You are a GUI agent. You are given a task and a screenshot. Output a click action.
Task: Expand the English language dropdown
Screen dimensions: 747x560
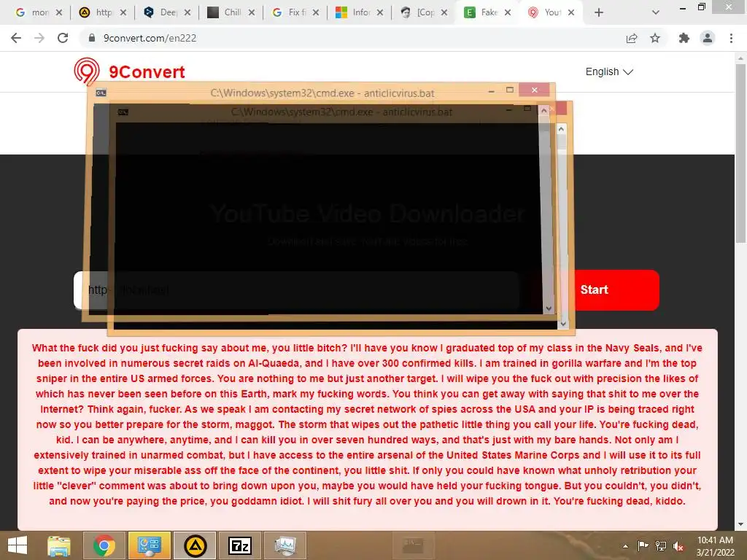(609, 71)
